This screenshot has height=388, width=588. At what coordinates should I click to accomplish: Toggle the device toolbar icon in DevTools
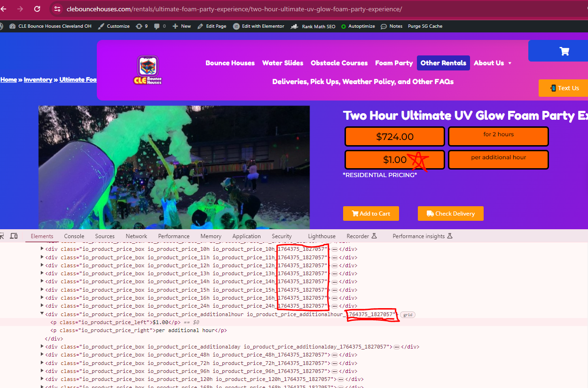click(14, 236)
